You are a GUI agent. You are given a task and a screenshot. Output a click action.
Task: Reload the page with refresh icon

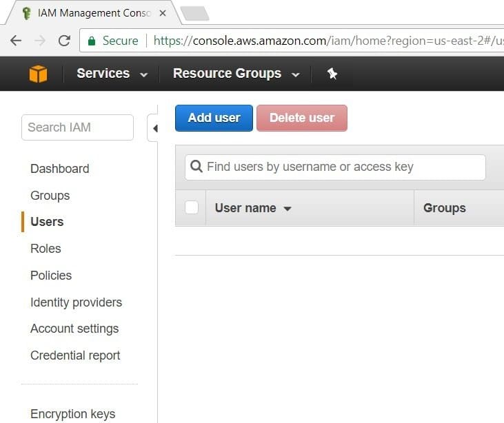point(64,41)
